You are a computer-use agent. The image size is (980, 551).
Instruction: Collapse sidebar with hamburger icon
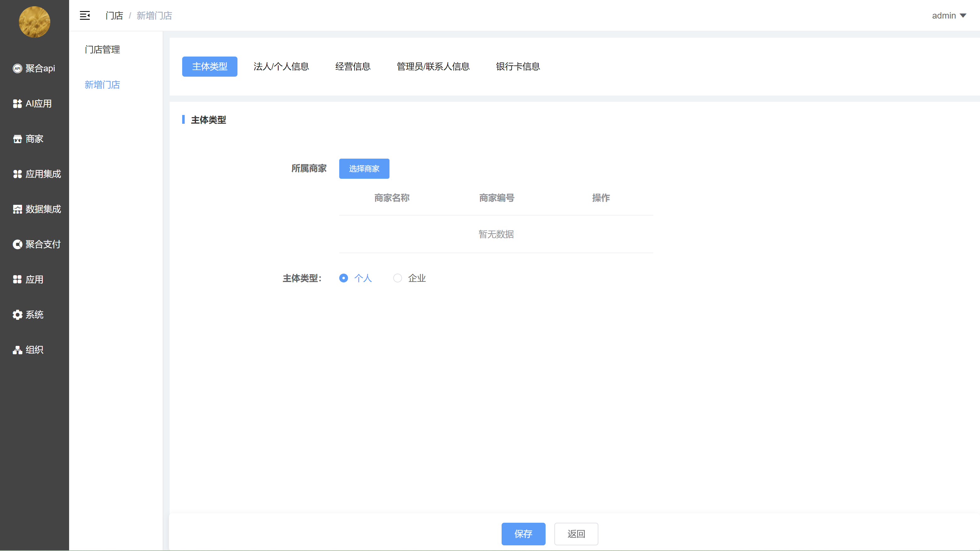click(84, 16)
